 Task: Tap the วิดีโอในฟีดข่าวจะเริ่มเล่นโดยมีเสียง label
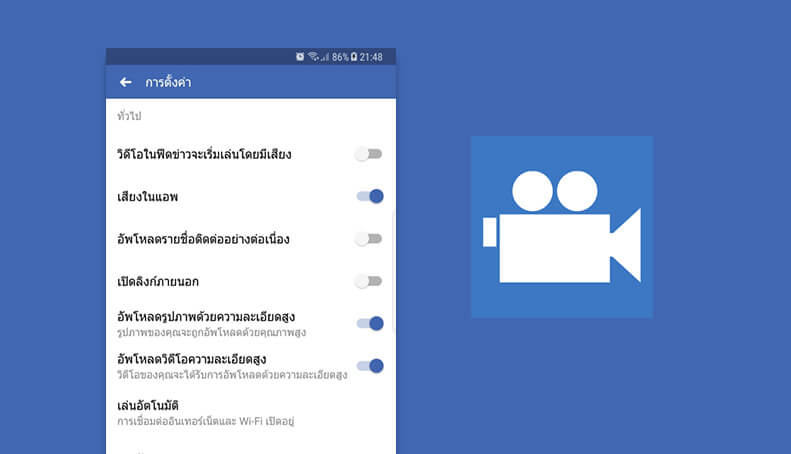pos(204,154)
